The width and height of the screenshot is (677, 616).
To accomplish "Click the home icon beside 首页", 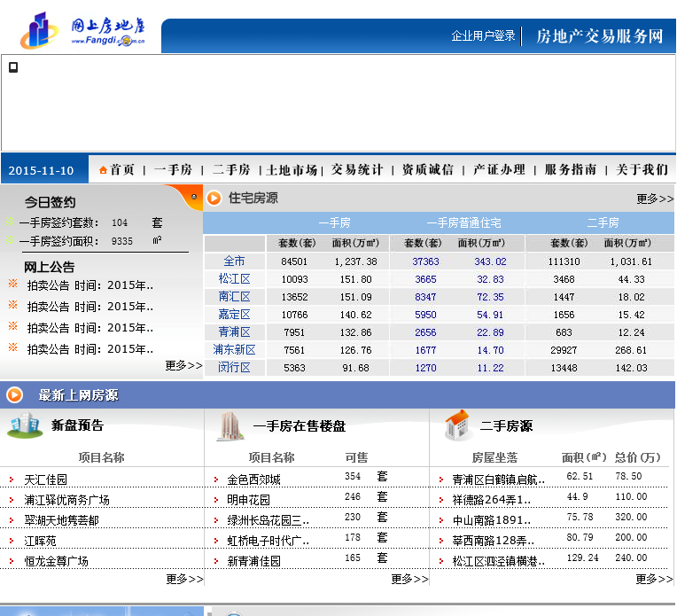I will [x=103, y=169].
